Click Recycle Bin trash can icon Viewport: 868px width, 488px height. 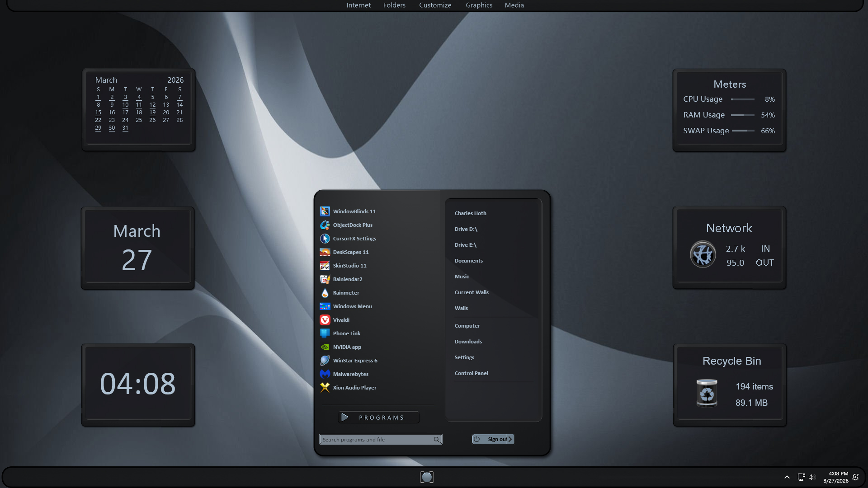(x=707, y=393)
